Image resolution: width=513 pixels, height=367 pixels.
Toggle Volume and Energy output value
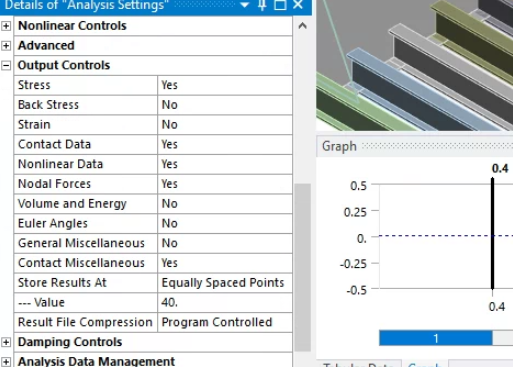(x=225, y=204)
